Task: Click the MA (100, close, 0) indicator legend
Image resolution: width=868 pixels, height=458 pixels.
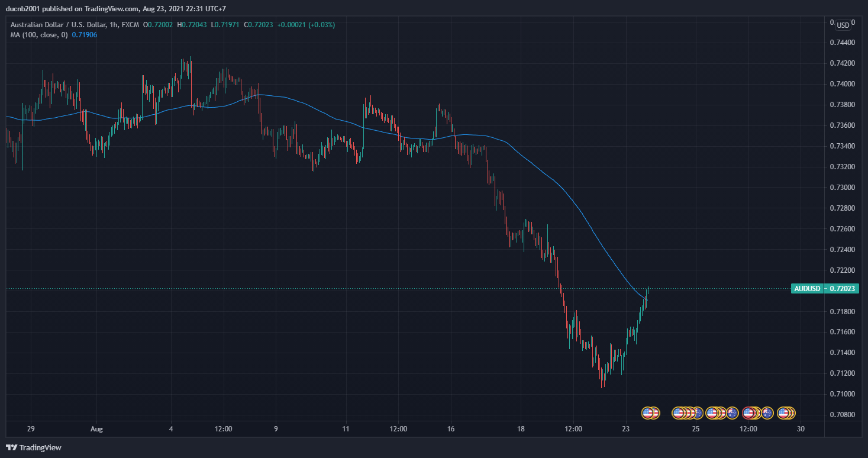Action: click(39, 35)
